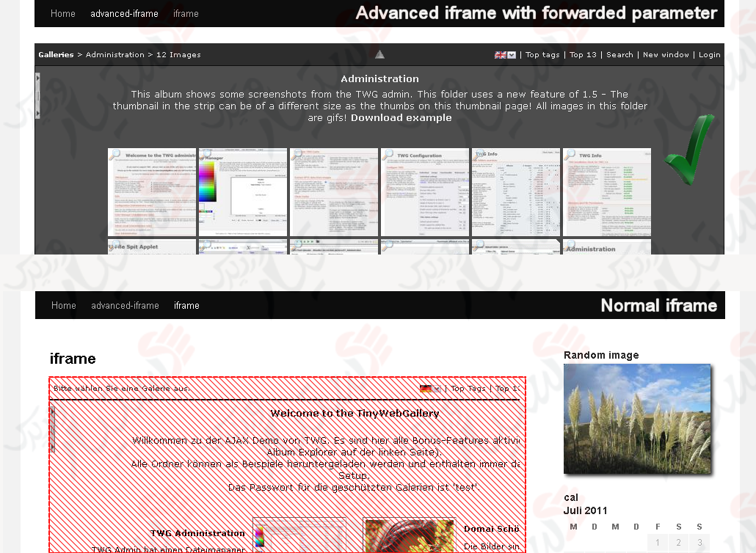Click the Top tags link
This screenshot has height=553, width=756.
(542, 54)
